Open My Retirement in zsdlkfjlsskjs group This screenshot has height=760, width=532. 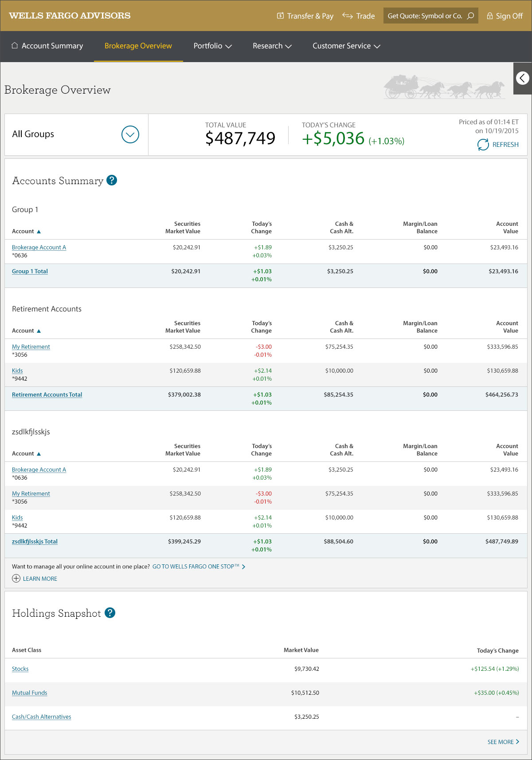[31, 494]
